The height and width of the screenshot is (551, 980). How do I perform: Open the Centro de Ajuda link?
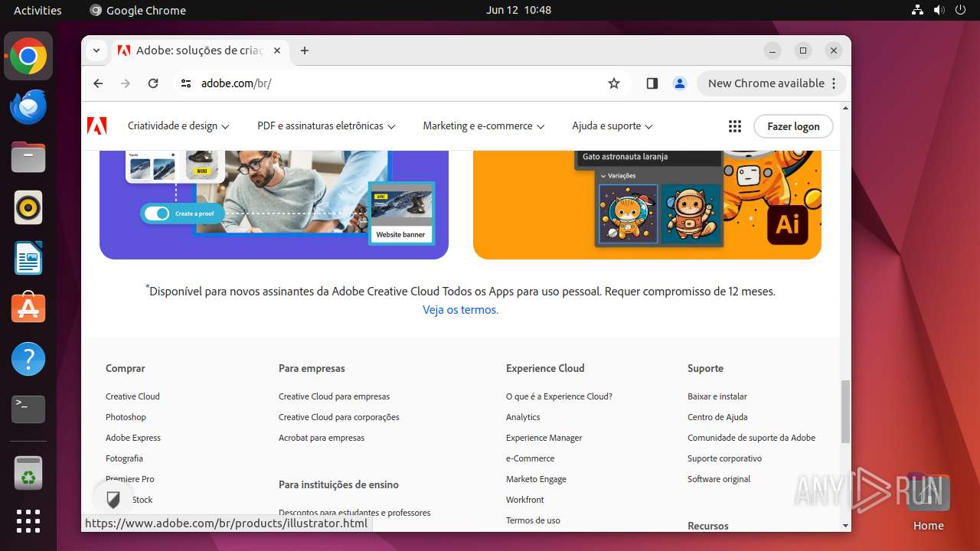(x=717, y=417)
